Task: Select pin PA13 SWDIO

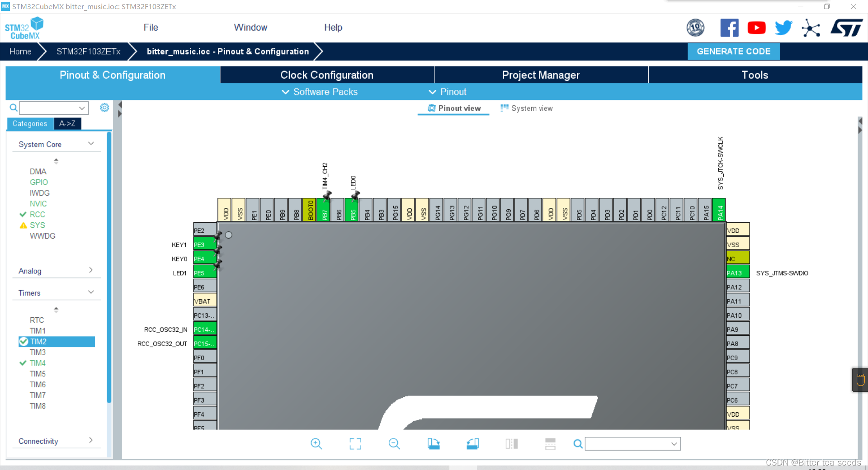Action: [x=738, y=273]
